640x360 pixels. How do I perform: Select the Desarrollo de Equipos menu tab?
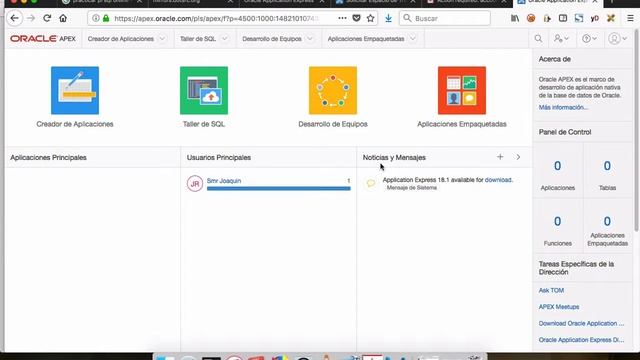tap(272, 39)
